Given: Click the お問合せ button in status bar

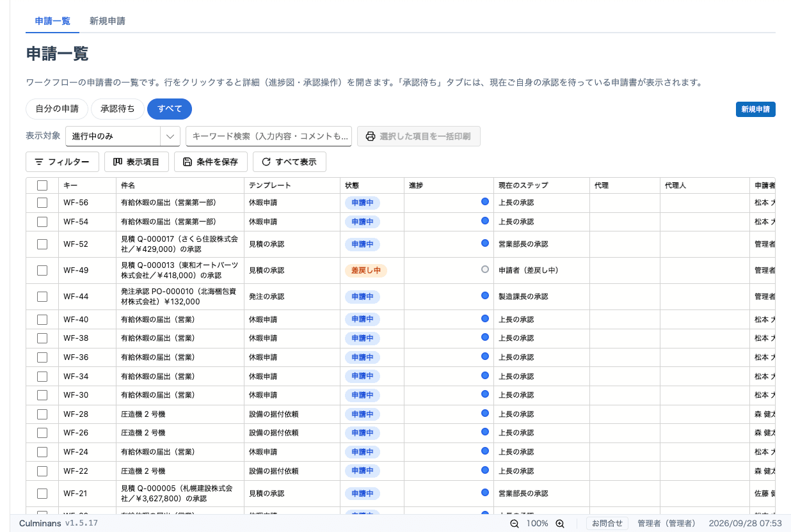Looking at the screenshot, I should pos(607,523).
